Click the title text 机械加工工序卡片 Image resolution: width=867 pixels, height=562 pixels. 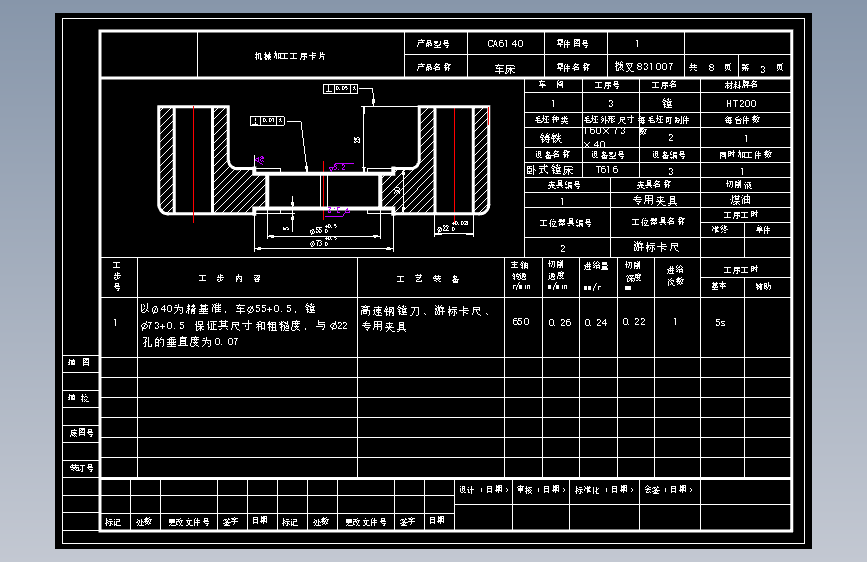290,56
